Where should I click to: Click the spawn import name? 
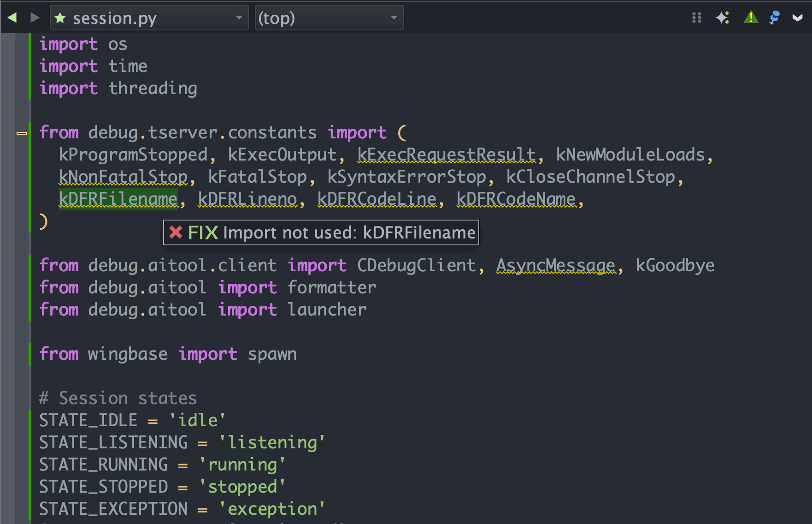pyautogui.click(x=272, y=354)
